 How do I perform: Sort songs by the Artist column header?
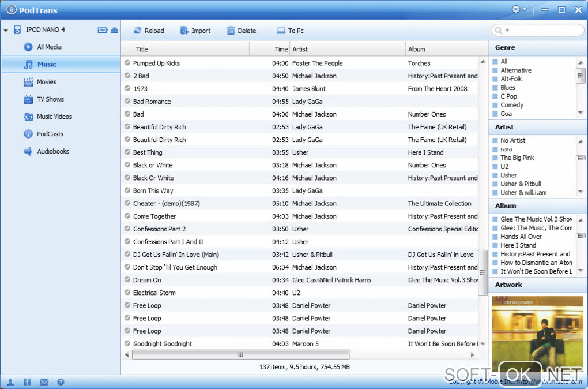(348, 49)
